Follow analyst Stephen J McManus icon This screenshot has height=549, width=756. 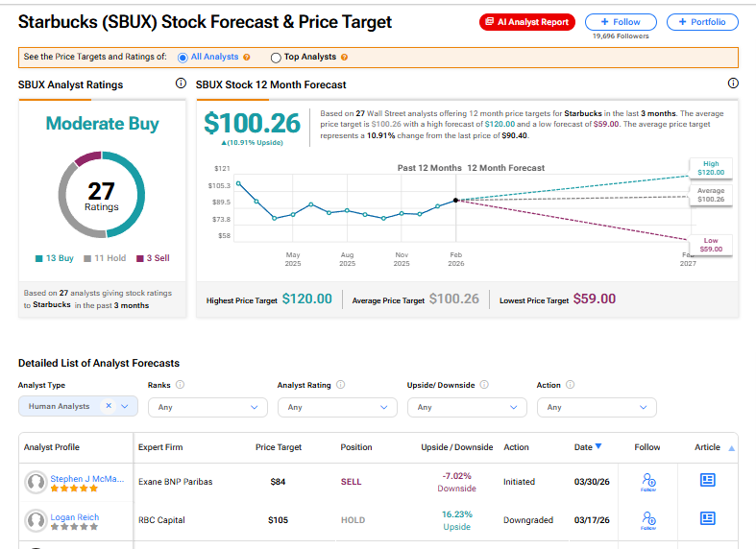pos(647,481)
